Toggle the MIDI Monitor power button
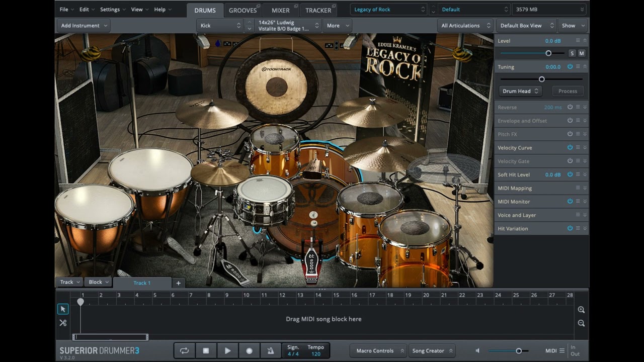The image size is (644, 362). [x=570, y=201]
